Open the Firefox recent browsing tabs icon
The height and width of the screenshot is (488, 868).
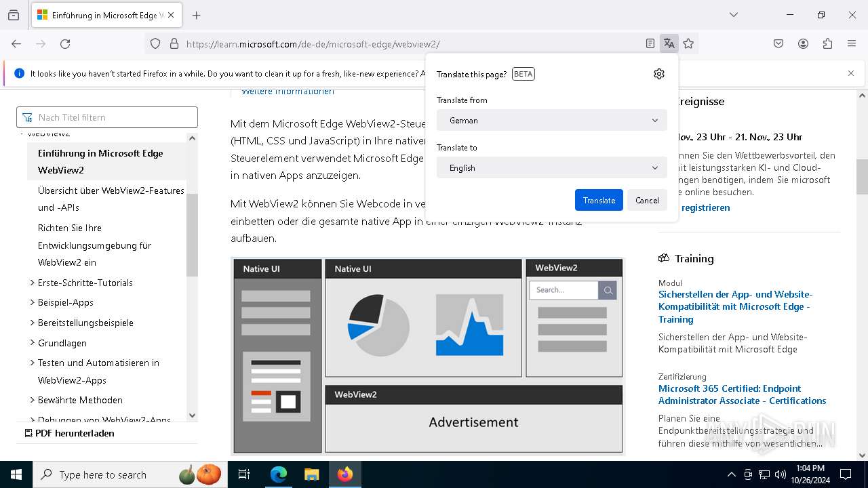point(14,15)
